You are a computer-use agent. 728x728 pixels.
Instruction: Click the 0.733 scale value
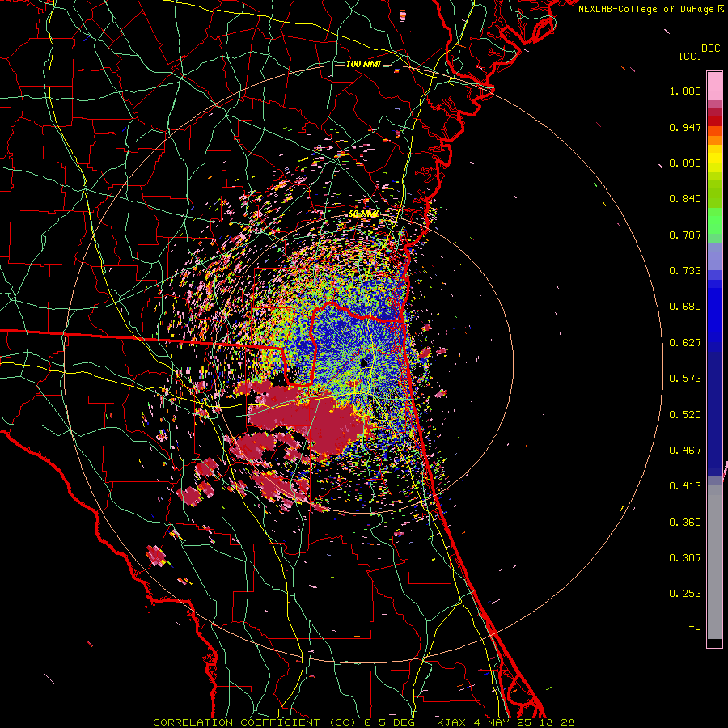coord(685,271)
